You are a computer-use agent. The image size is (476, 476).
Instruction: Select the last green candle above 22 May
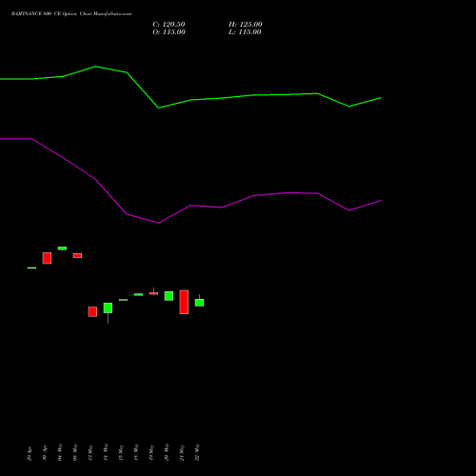(199, 303)
